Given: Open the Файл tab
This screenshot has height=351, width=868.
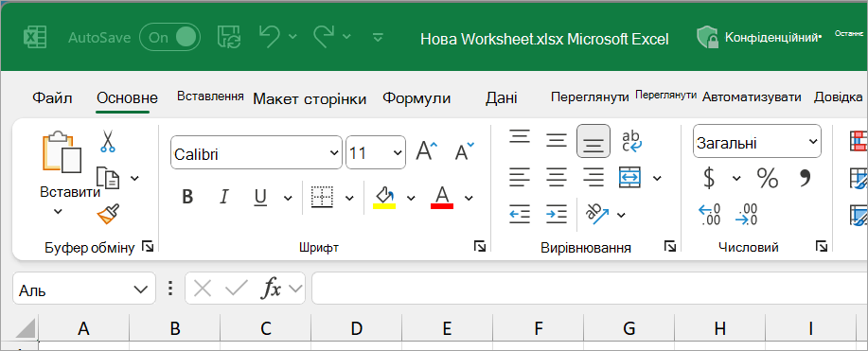Looking at the screenshot, I should click(52, 98).
